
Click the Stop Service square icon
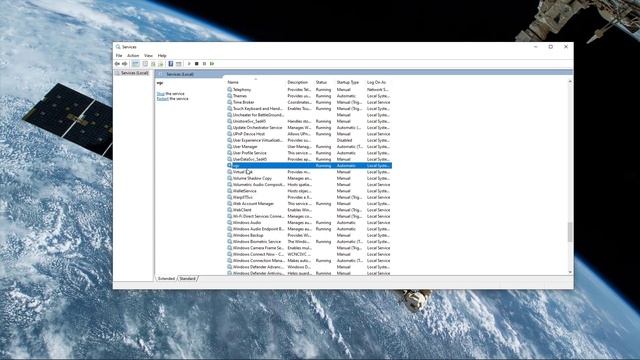pos(196,64)
